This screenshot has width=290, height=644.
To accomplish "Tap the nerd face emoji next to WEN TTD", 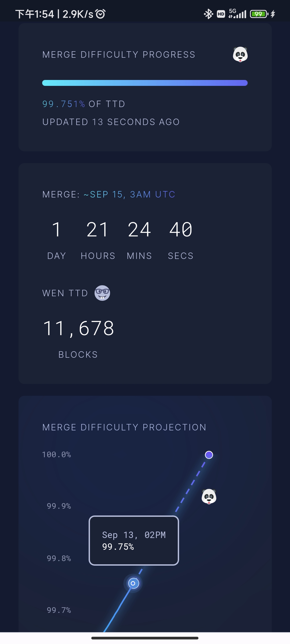I will (102, 293).
